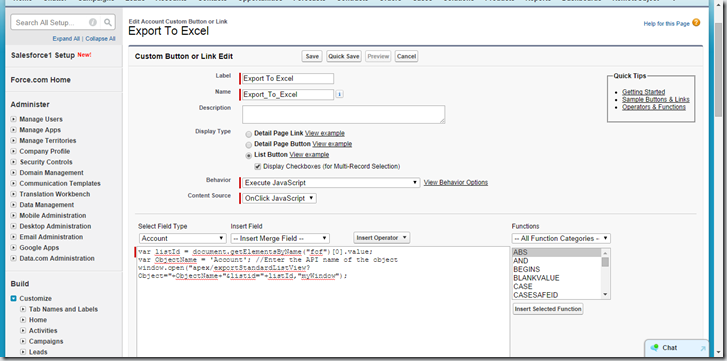The width and height of the screenshot is (727, 361).
Task: Open Salesforce1 Setup in sidebar
Action: (43, 55)
